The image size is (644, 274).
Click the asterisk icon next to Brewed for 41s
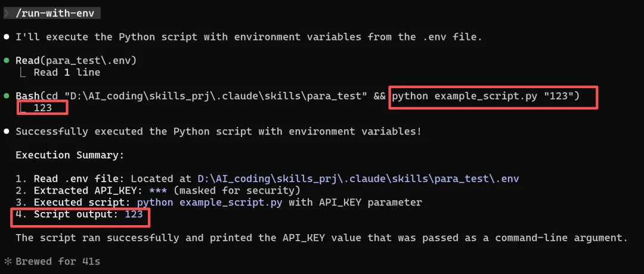pos(7,261)
